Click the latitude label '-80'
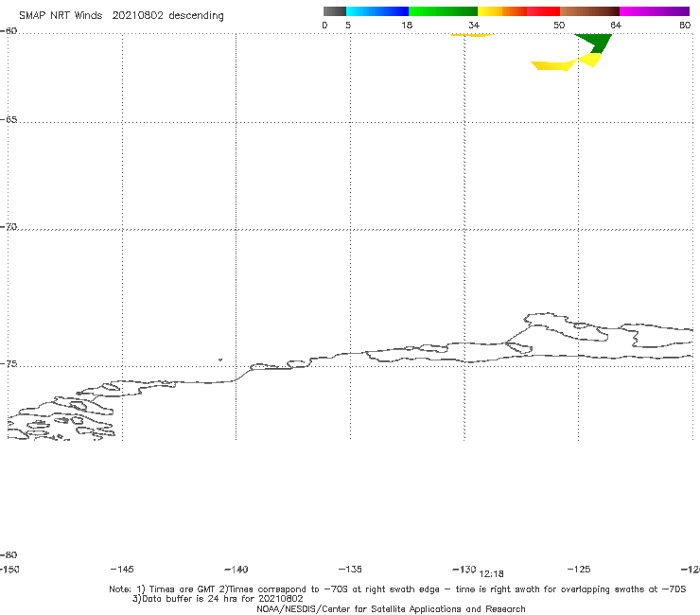This screenshot has width=700, height=615. pyautogui.click(x=9, y=555)
